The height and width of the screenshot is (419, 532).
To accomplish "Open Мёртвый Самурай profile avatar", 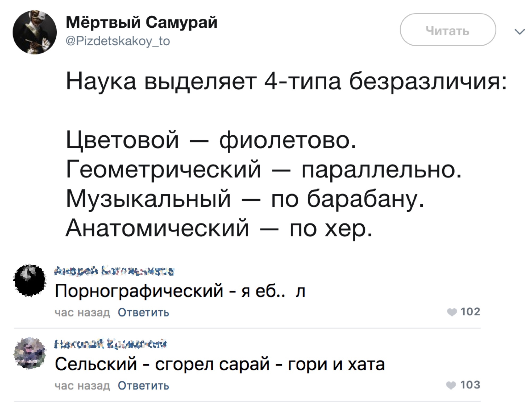I will (35, 32).
